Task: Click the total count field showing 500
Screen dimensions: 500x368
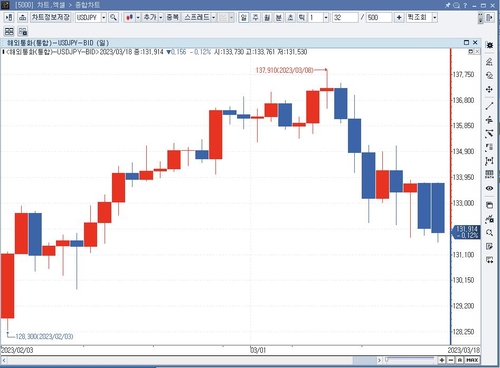Action: pos(379,17)
